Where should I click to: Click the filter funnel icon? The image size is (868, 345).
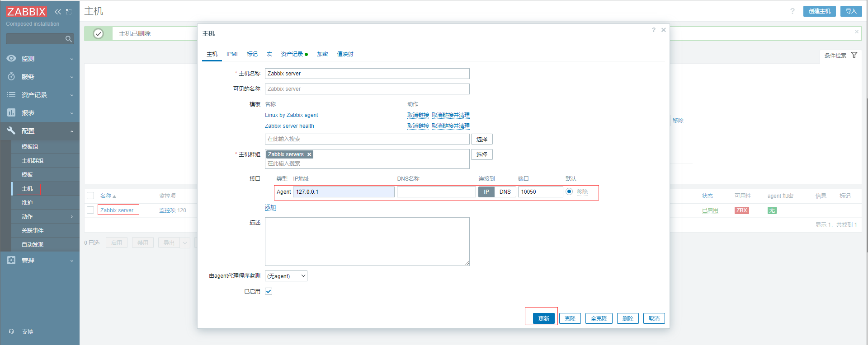tap(854, 55)
